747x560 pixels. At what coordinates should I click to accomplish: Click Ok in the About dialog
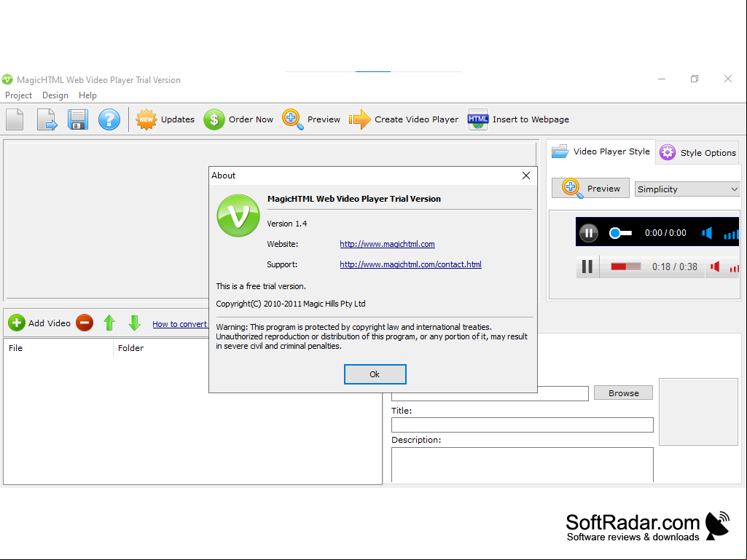click(x=375, y=374)
